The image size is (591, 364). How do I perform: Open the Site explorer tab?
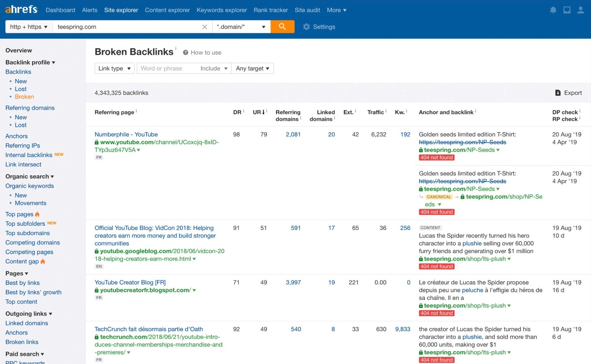[x=121, y=10]
